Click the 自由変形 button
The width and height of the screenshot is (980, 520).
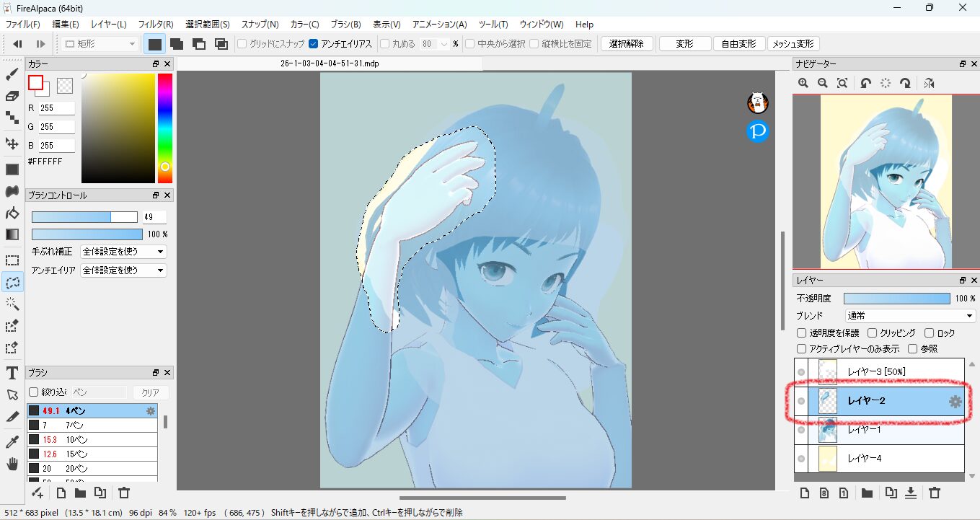(x=739, y=44)
